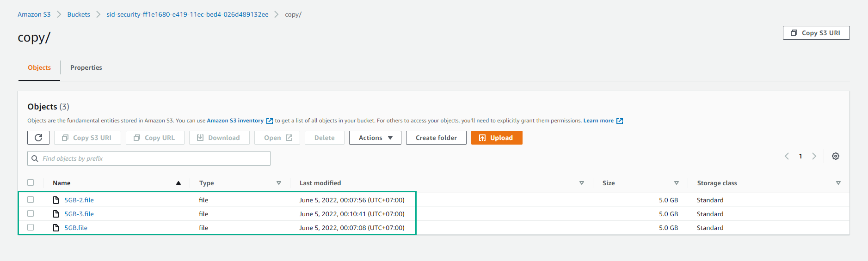Open the Learn more link
Image resolution: width=868 pixels, height=261 pixels.
[598, 121]
